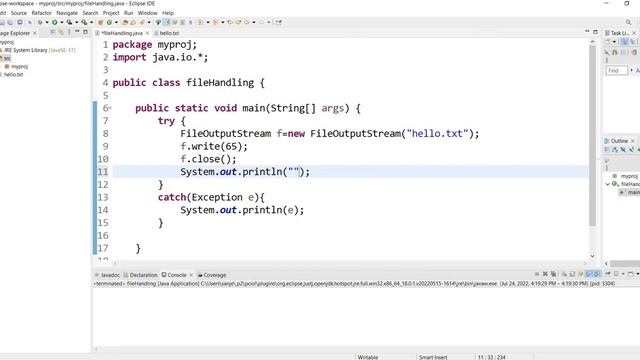
Task: Click the Find field in Task List
Action: pyautogui.click(x=616, y=71)
